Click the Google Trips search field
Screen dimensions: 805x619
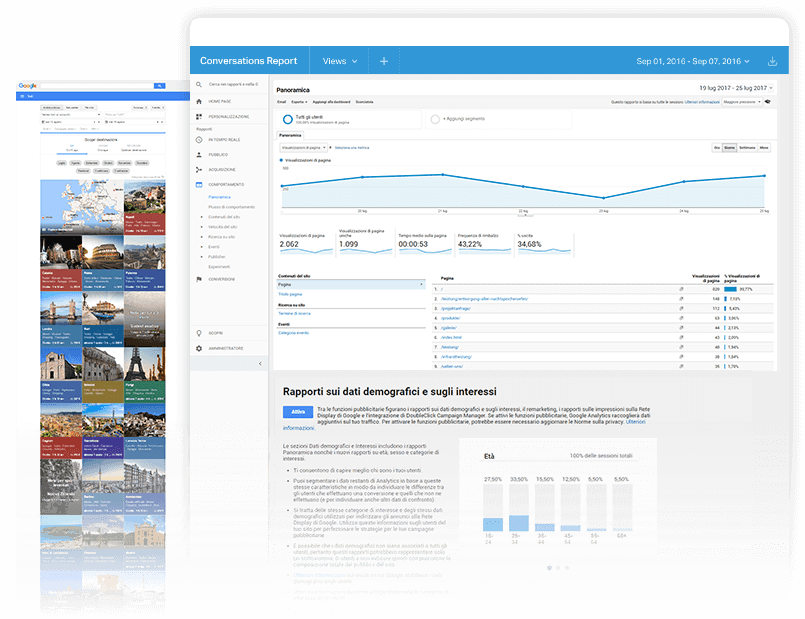[95, 87]
